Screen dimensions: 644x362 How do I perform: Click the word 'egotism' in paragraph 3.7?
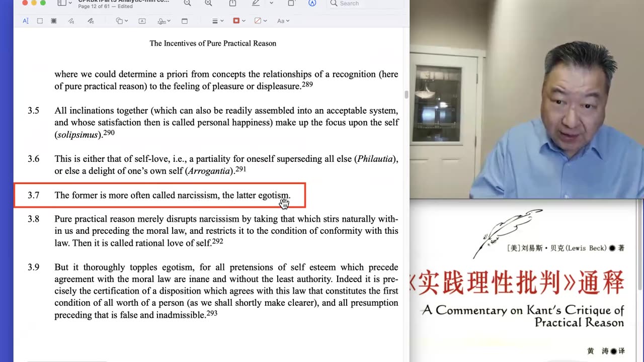[x=274, y=195]
